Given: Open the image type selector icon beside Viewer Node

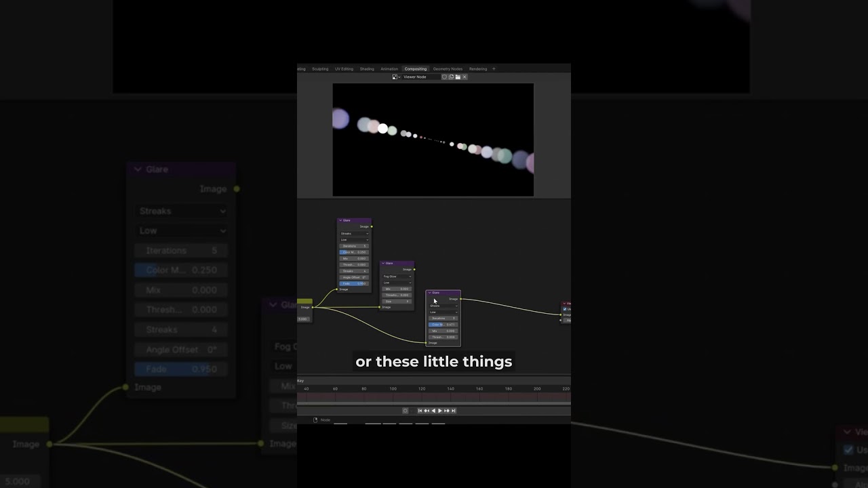Looking at the screenshot, I should [395, 77].
